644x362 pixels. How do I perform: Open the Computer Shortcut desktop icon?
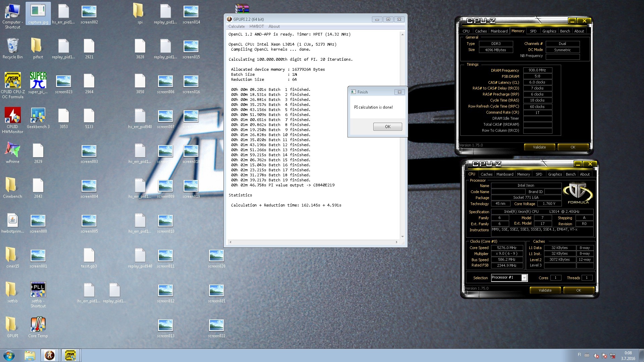(x=12, y=16)
